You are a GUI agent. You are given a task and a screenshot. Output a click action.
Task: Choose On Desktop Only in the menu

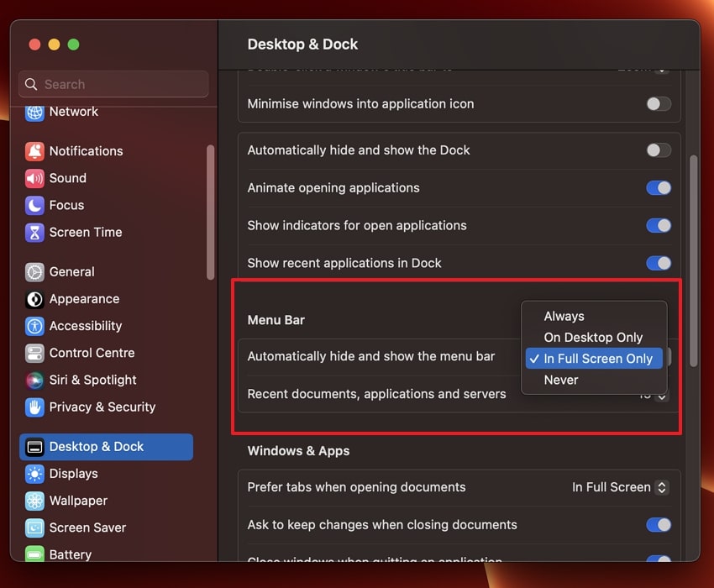coord(592,337)
